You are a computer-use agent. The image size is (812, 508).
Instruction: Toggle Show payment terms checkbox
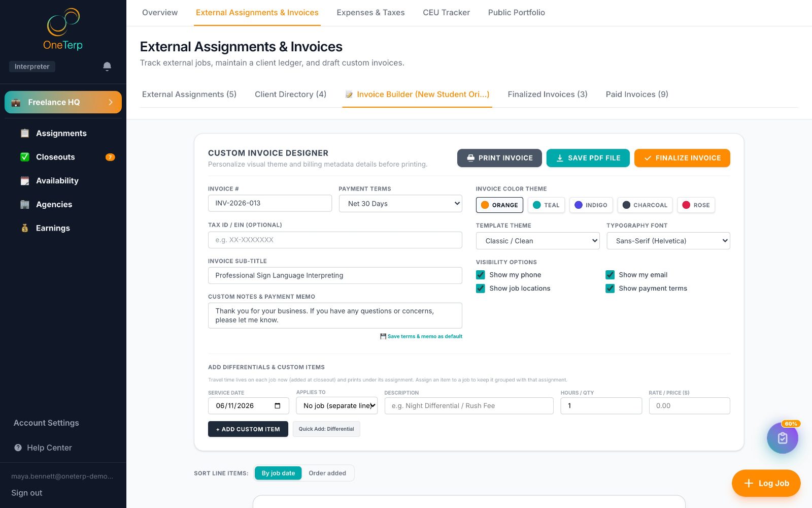(610, 289)
